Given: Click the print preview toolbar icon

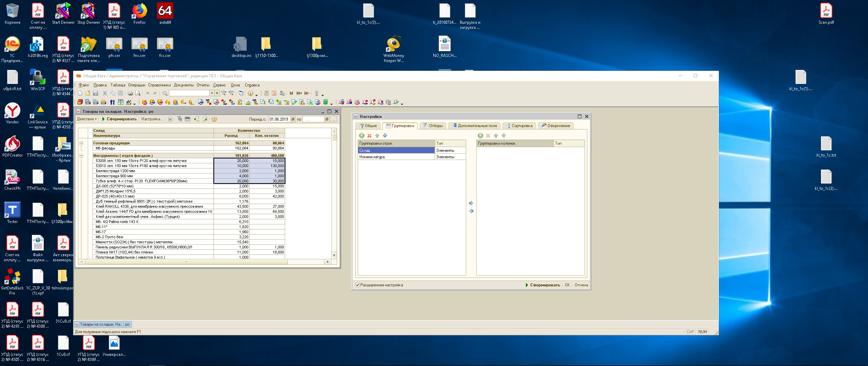Looking at the screenshot, I should [x=138, y=93].
